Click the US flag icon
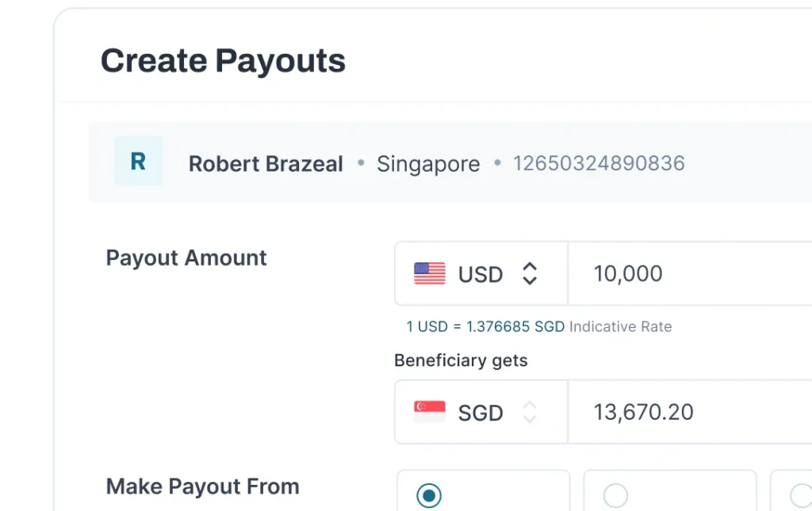Screen dimensions: 812x511 point(429,274)
